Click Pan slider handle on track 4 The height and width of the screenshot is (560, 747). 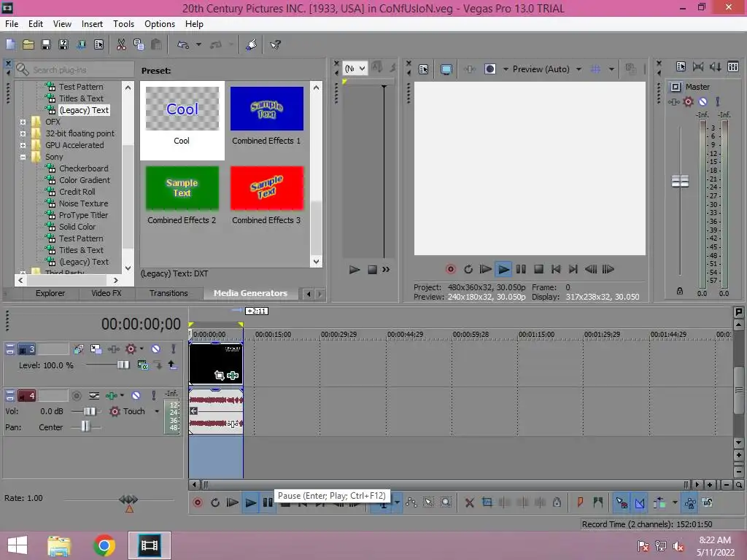(85, 427)
